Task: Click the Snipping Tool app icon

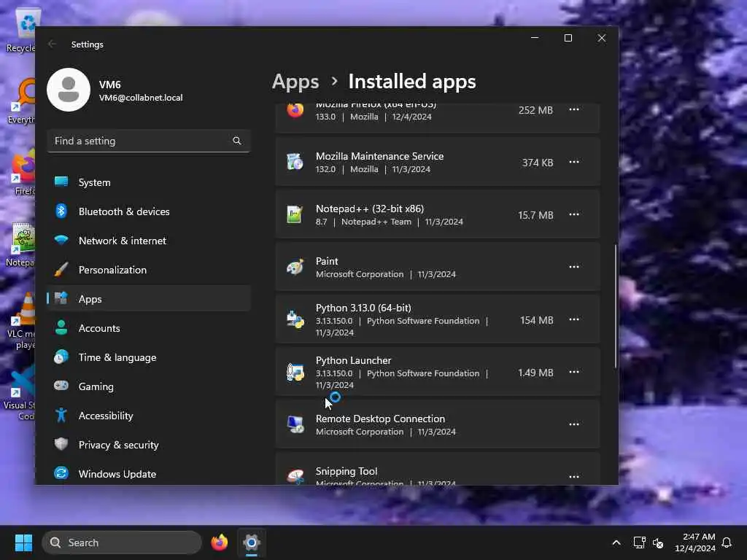Action: (x=295, y=476)
